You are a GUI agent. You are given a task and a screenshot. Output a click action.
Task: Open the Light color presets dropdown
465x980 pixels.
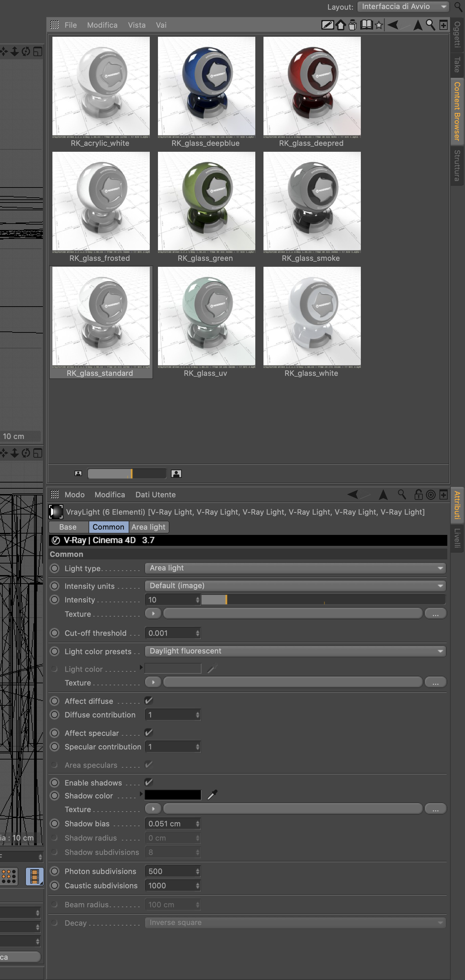(295, 651)
